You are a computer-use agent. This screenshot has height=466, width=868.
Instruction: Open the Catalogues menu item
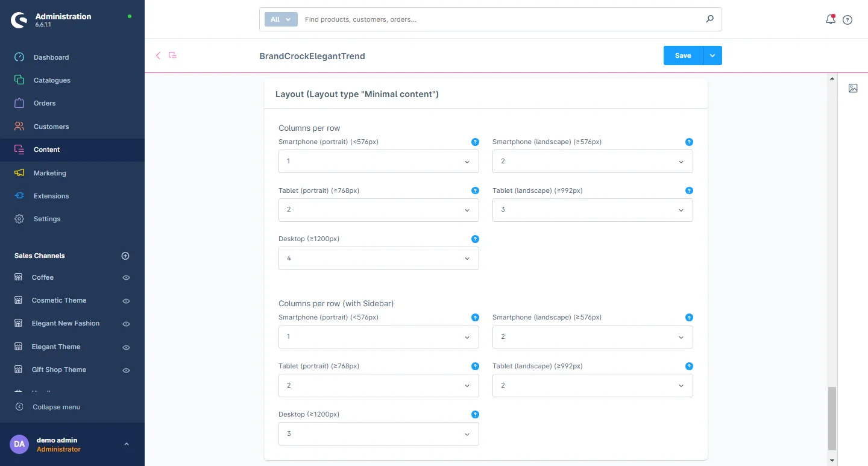point(52,80)
